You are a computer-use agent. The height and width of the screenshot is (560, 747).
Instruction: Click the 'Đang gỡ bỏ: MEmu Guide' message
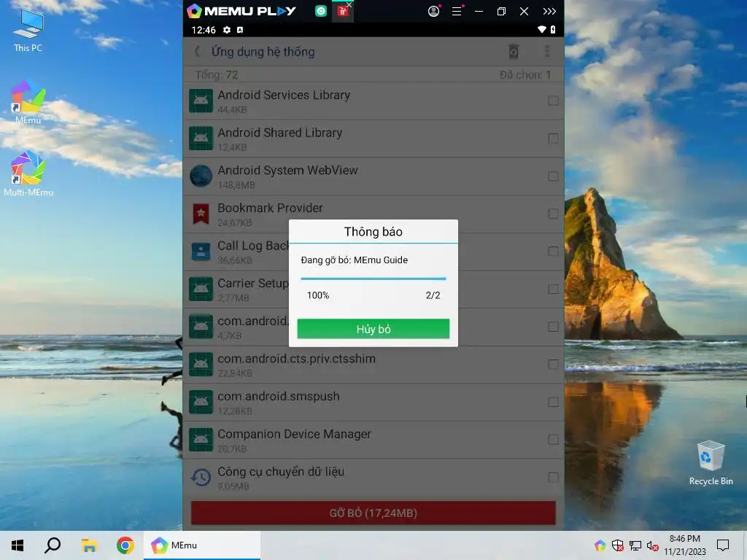[x=354, y=260]
